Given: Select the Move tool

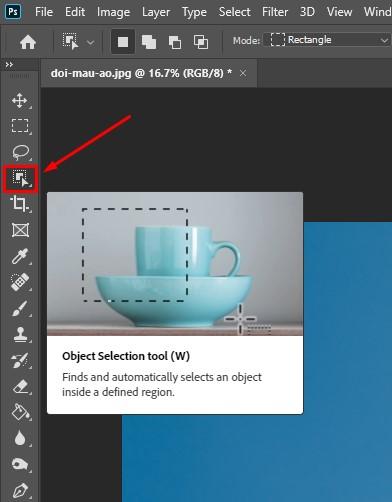Looking at the screenshot, I should click(x=20, y=100).
